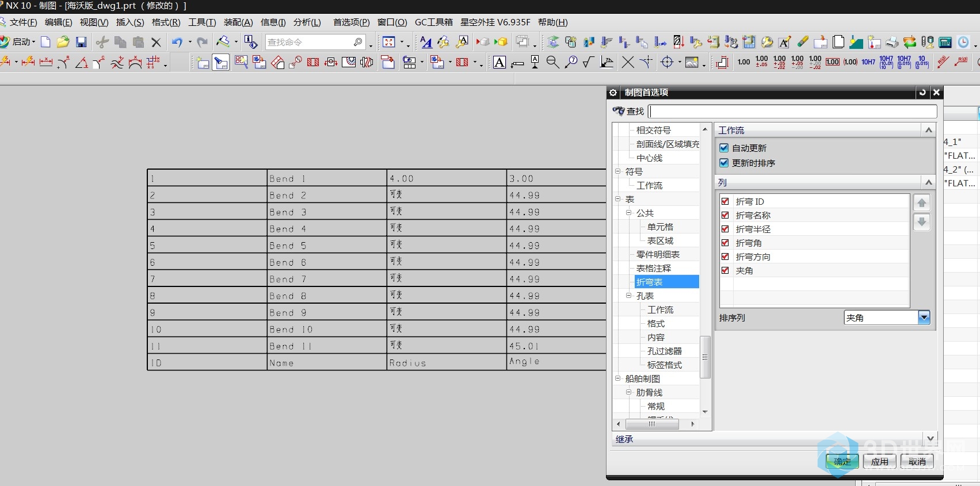The height and width of the screenshot is (486, 980).
Task: Uncheck the 折弯 ID column checkbox
Action: [x=725, y=201]
